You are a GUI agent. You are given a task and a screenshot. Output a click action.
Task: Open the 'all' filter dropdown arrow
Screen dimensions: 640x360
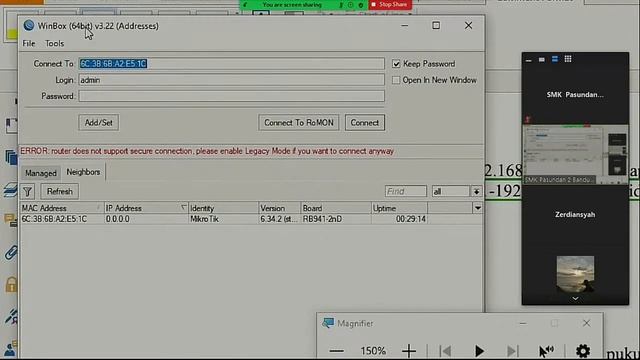click(x=476, y=191)
